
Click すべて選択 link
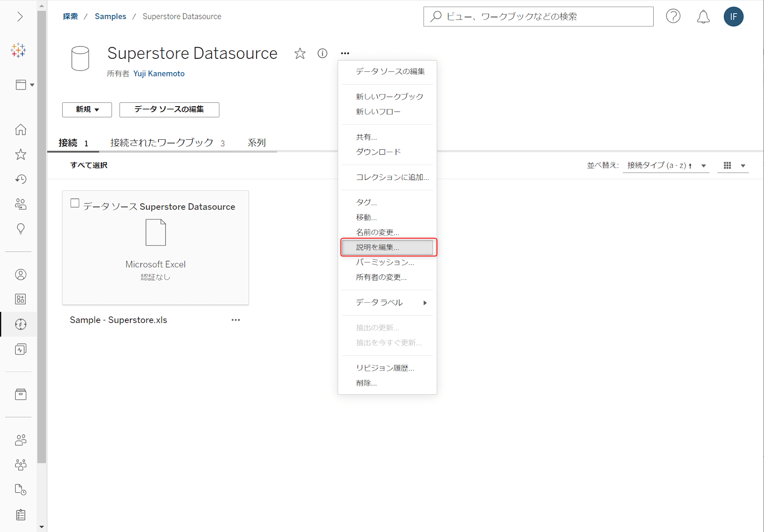click(x=89, y=165)
